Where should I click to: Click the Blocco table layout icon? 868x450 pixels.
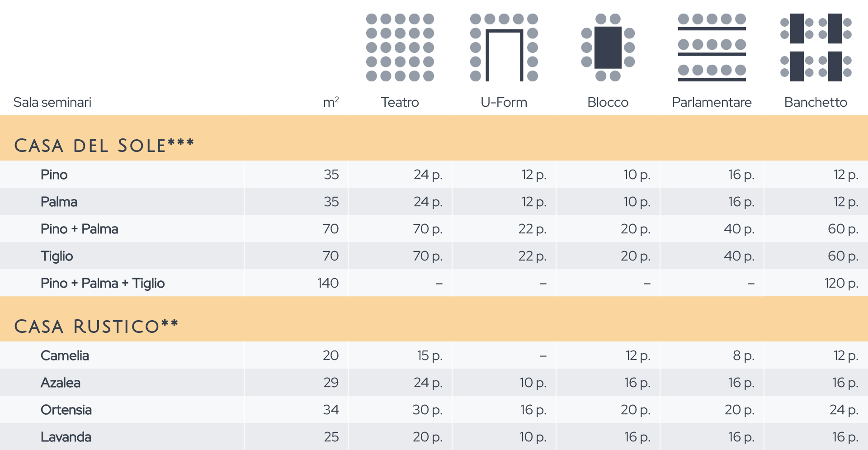click(x=608, y=47)
